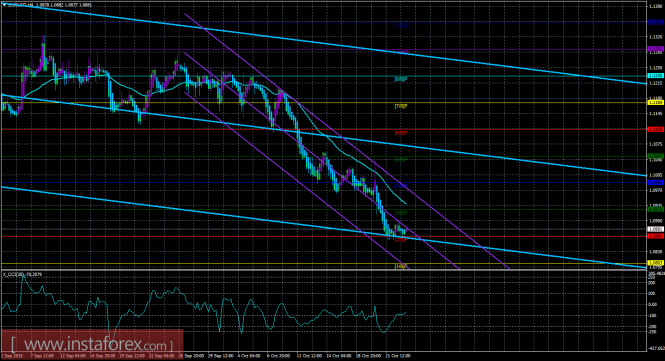Click the yellow [7/8]P Murray level label

(401, 106)
